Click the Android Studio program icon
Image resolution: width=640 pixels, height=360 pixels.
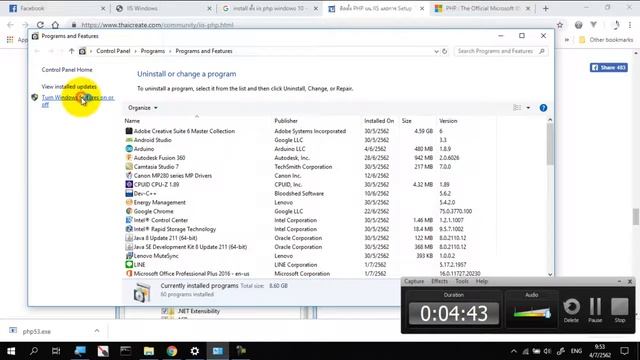129,140
